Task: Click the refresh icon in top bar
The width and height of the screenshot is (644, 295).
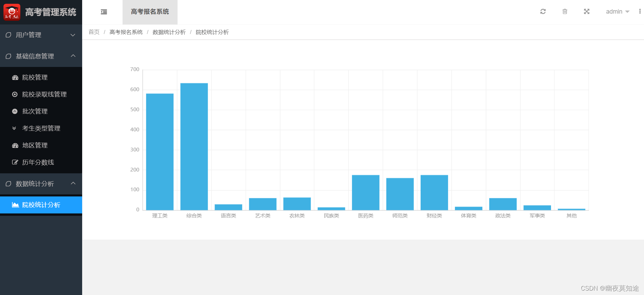Action: pyautogui.click(x=543, y=12)
